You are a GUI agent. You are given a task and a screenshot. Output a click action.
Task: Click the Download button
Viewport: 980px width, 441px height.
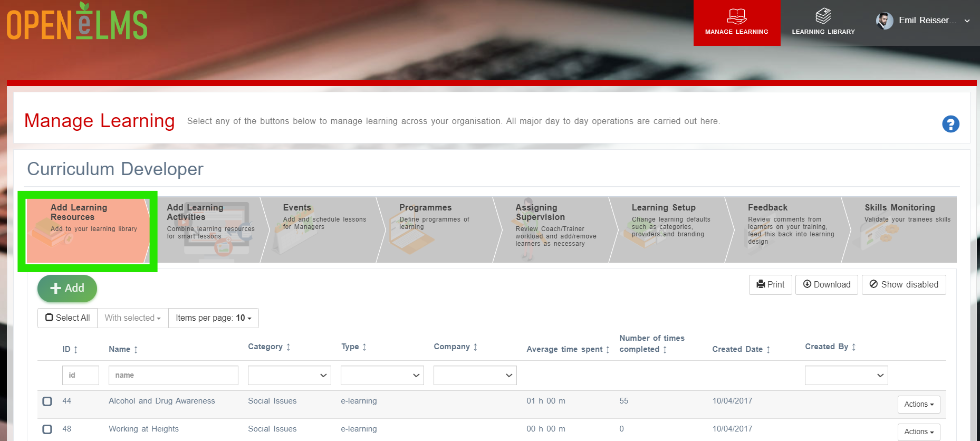pyautogui.click(x=827, y=285)
